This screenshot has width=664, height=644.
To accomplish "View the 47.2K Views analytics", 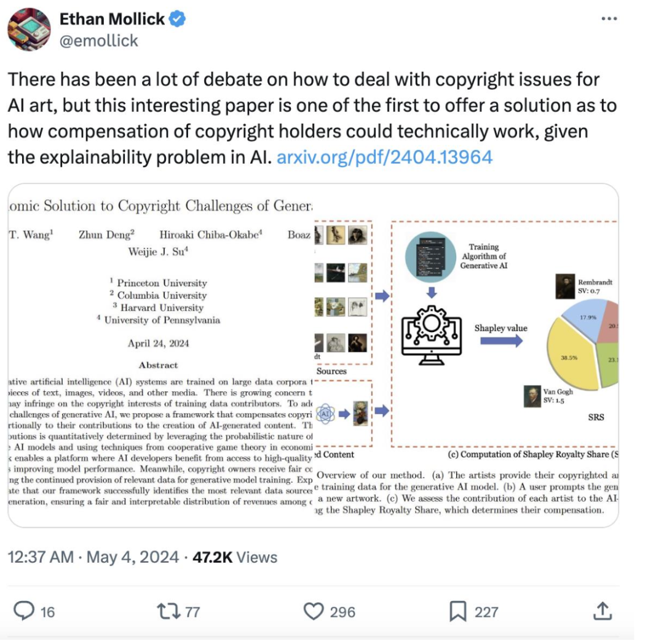I will (235, 557).
